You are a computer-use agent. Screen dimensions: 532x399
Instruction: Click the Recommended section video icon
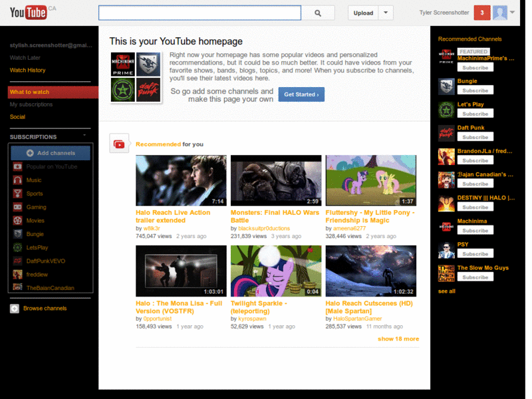pos(119,144)
